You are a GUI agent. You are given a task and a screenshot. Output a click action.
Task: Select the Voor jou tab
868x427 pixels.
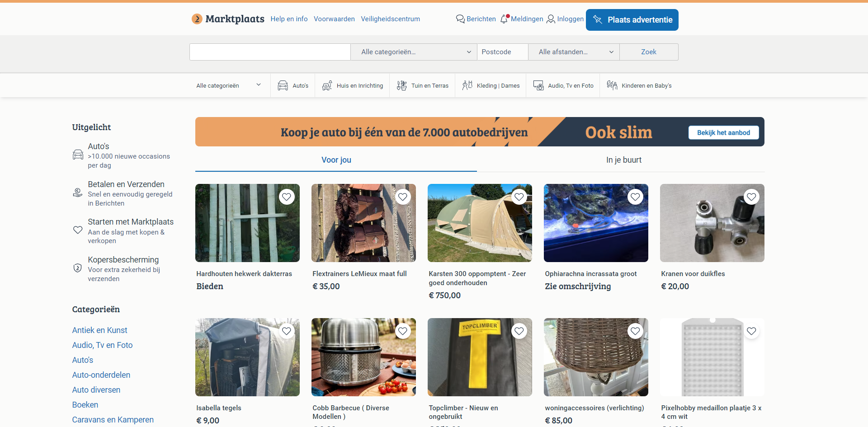pyautogui.click(x=336, y=160)
